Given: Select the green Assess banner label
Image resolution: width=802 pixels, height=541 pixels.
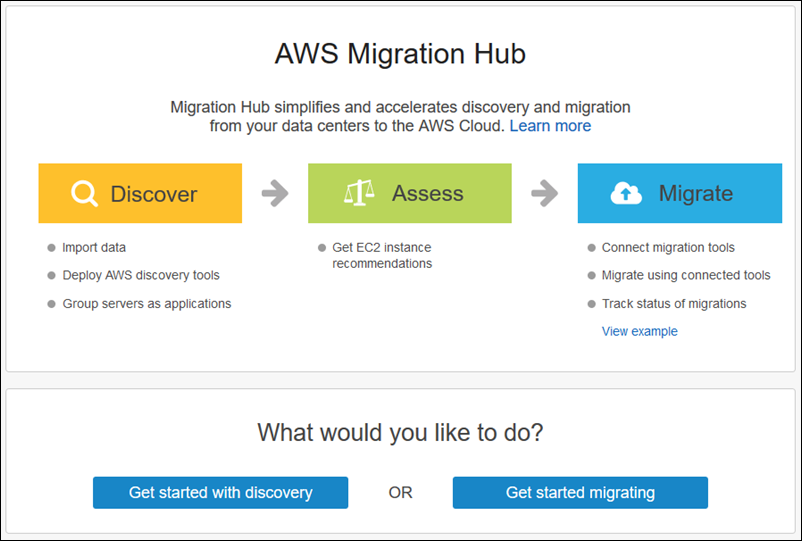Looking at the screenshot, I should [x=428, y=193].
